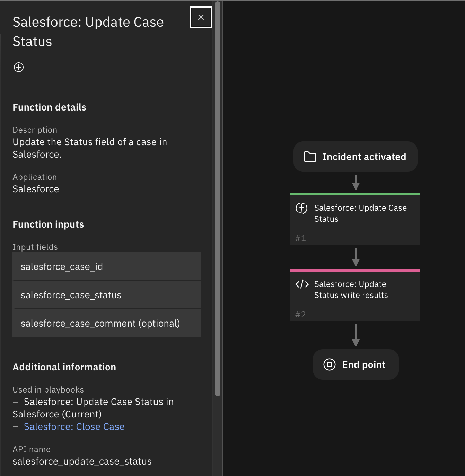Select the Incident activated start node
465x476 pixels.
click(356, 157)
